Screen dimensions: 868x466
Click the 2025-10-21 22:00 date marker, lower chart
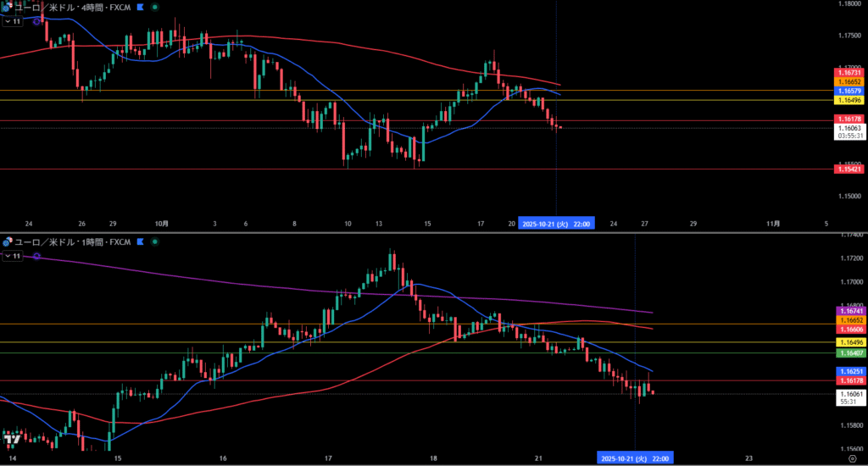635,458
